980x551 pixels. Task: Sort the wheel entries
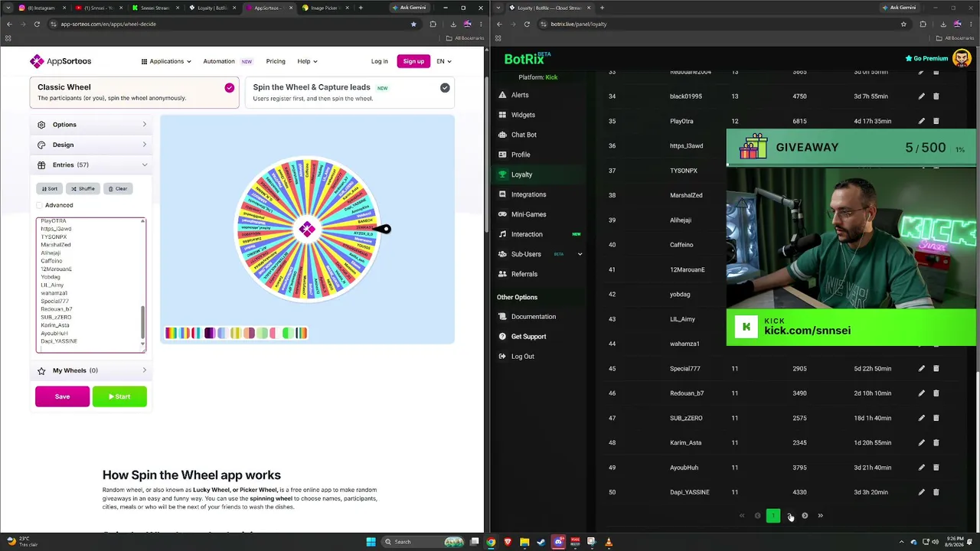pyautogui.click(x=49, y=188)
